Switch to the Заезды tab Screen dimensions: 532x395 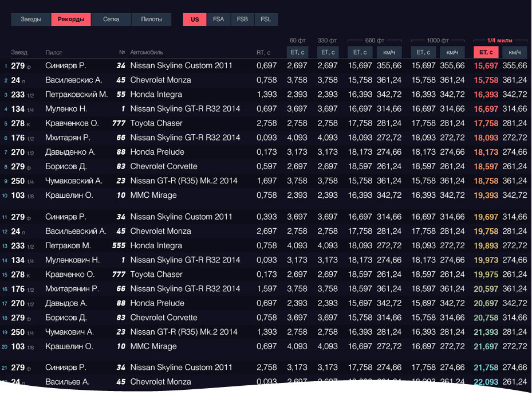tap(31, 19)
